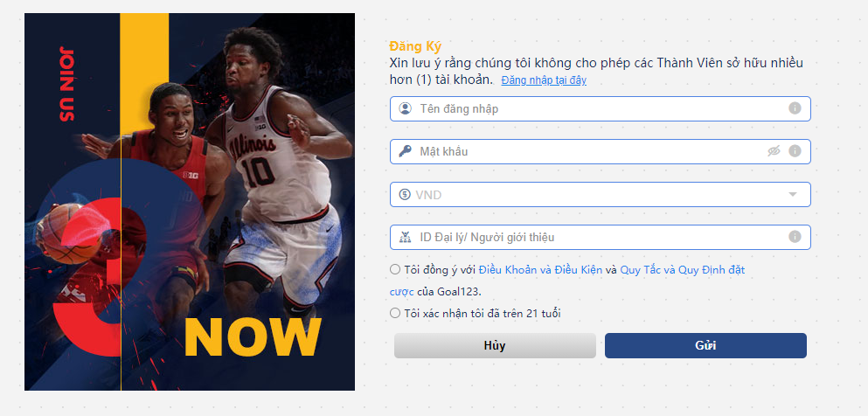Toggle password visibility with the eye icon

coord(774,151)
